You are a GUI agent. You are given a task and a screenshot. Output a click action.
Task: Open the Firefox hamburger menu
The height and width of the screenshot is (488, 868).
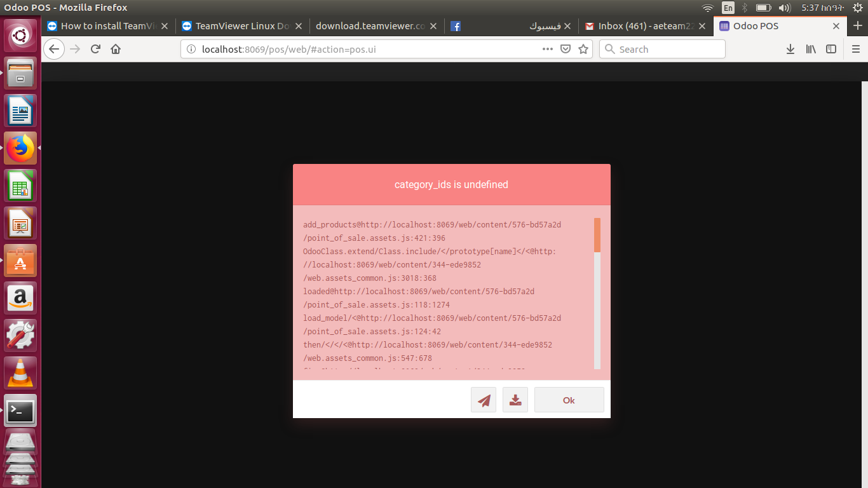point(856,49)
